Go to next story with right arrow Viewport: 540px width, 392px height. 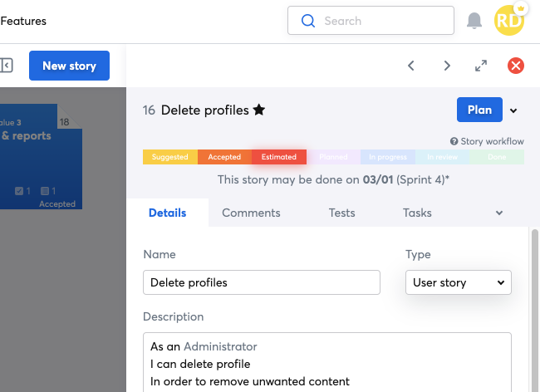(x=447, y=66)
